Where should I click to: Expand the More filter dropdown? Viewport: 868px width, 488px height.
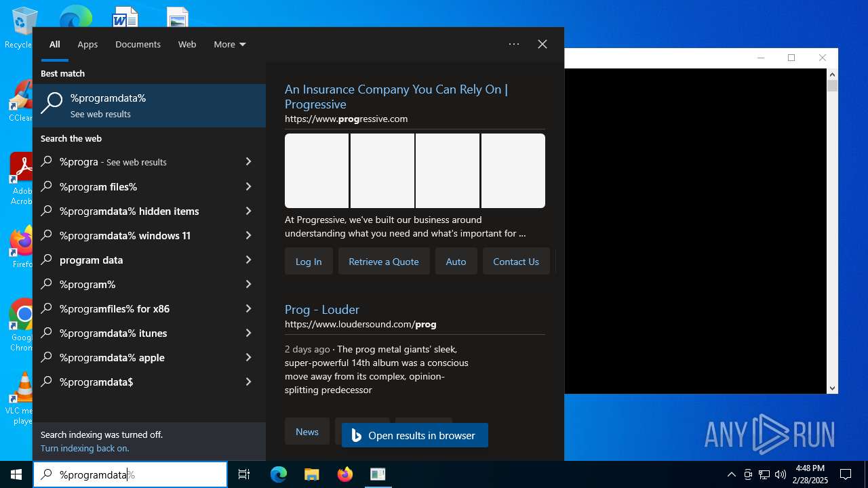pos(230,44)
